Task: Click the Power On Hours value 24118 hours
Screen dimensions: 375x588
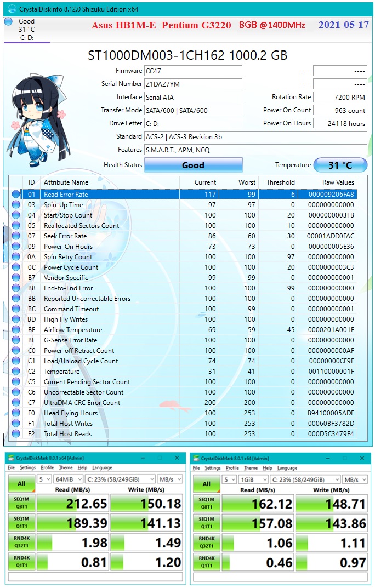Action: point(340,123)
